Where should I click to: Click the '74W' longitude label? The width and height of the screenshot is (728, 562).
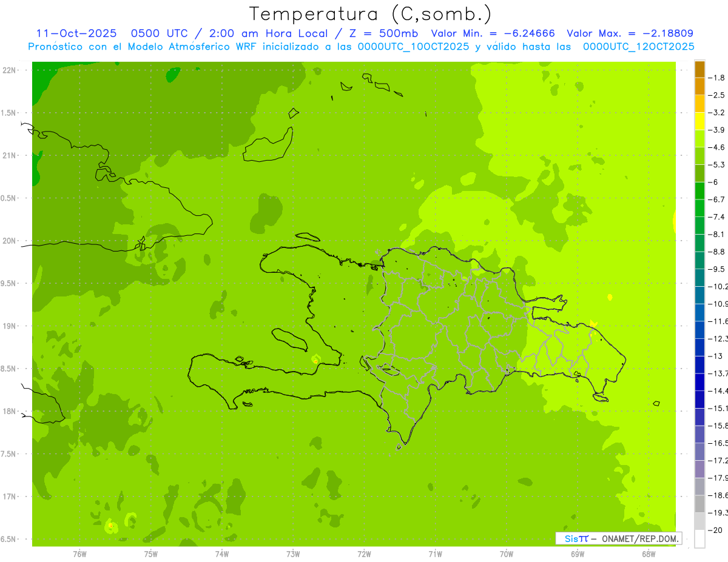tap(222, 554)
